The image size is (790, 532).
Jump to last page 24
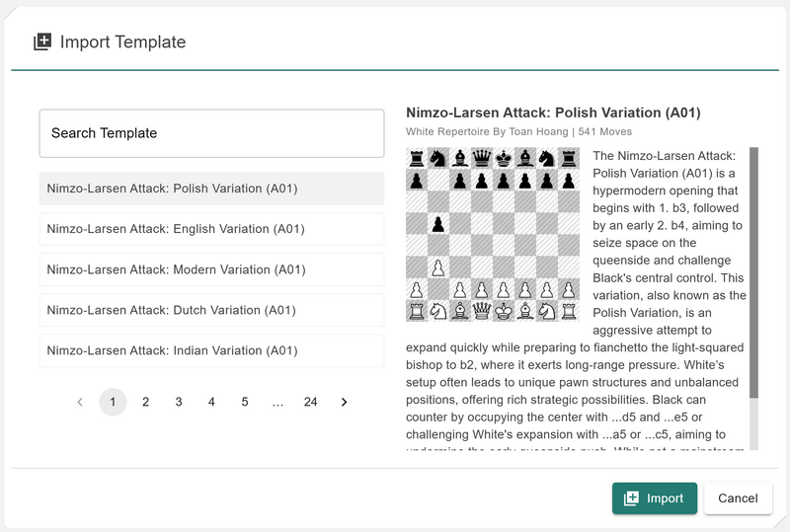click(x=310, y=402)
